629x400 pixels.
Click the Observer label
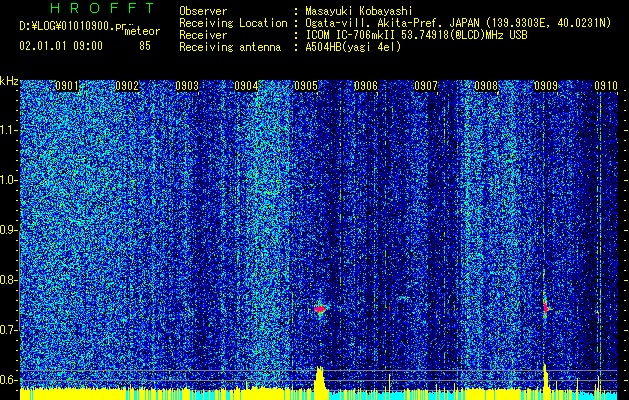tap(203, 11)
